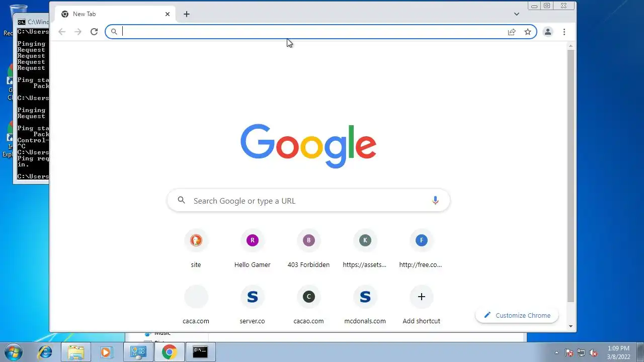Image resolution: width=644 pixels, height=362 pixels.
Task: Click the muted volume tray icon
Action: [x=593, y=352]
